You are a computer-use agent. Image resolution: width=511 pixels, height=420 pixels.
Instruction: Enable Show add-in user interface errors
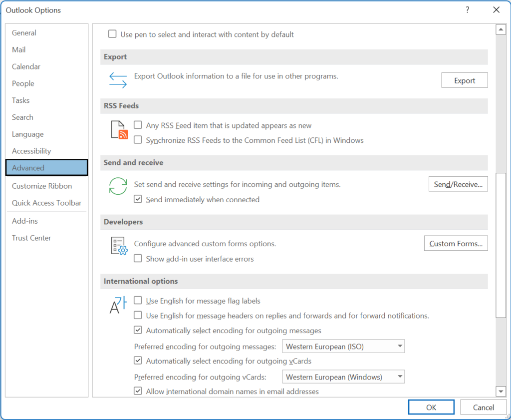pos(138,259)
